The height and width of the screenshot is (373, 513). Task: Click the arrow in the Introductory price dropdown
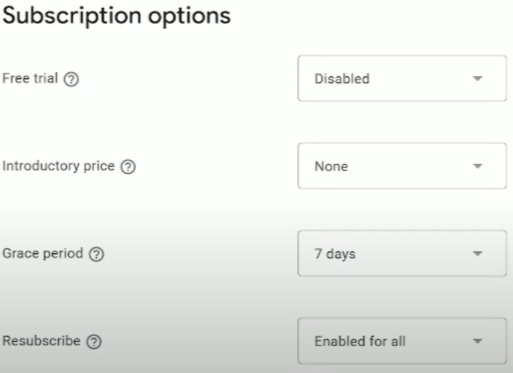[x=478, y=166]
